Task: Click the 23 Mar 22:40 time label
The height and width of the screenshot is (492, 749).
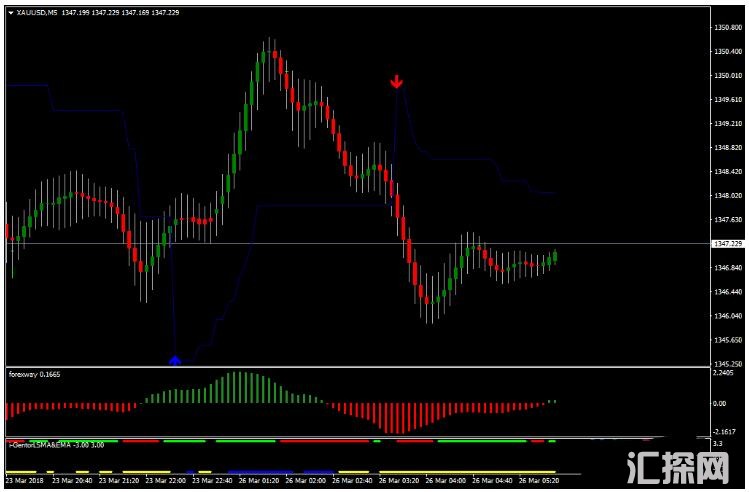Action: (212, 481)
